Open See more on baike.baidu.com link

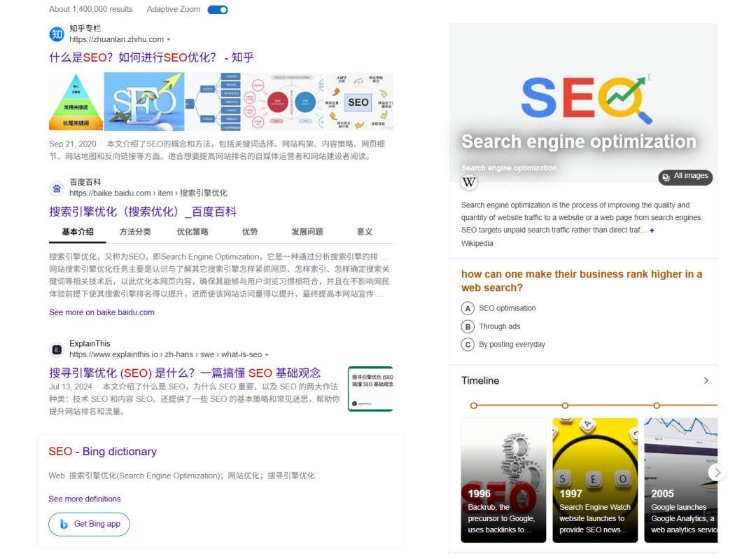click(x=101, y=312)
